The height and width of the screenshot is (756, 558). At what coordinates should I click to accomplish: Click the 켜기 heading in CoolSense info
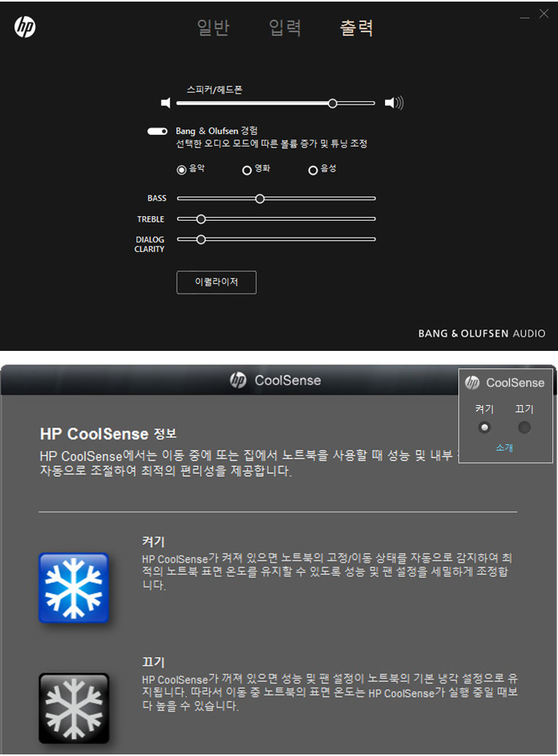[x=153, y=542]
